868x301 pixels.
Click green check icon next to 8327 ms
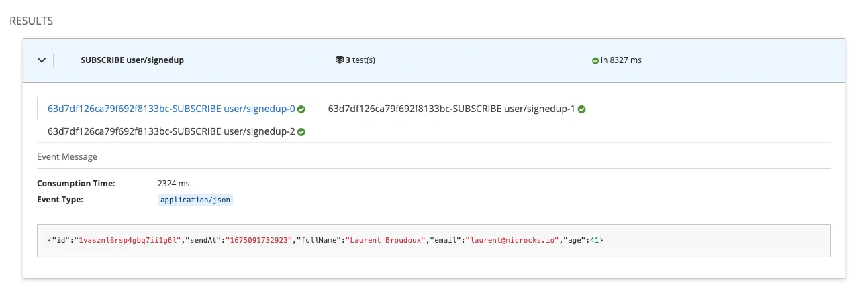pyautogui.click(x=595, y=60)
